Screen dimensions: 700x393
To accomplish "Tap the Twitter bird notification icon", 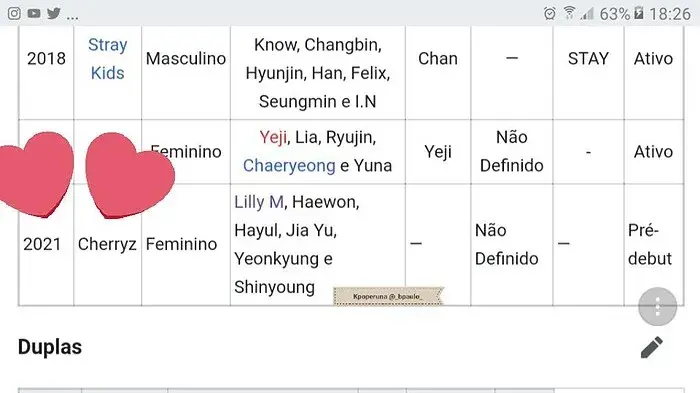I will tap(54, 13).
